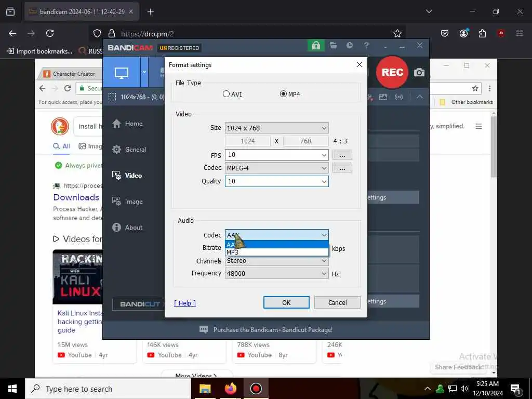Click the ellipsis button next to FPS
The height and width of the screenshot is (399, 532).
[342, 155]
